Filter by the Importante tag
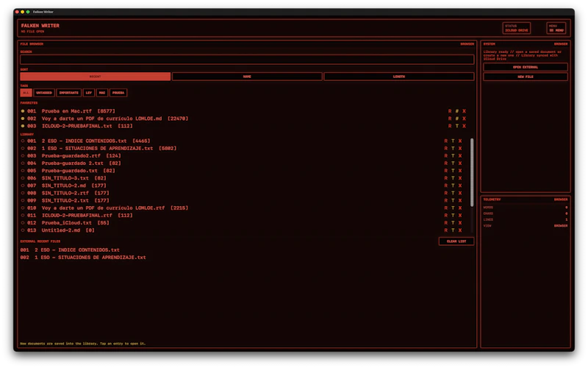The image size is (588, 368). pos(69,93)
